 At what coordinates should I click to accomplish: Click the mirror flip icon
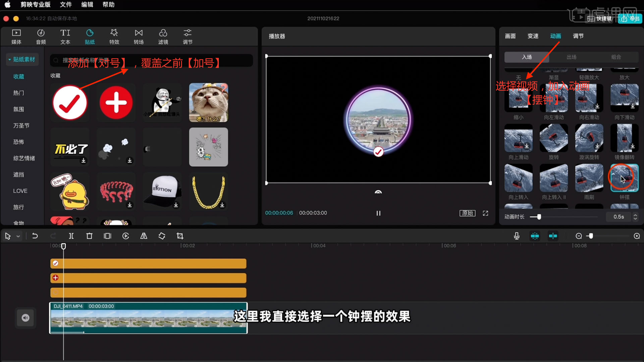144,236
